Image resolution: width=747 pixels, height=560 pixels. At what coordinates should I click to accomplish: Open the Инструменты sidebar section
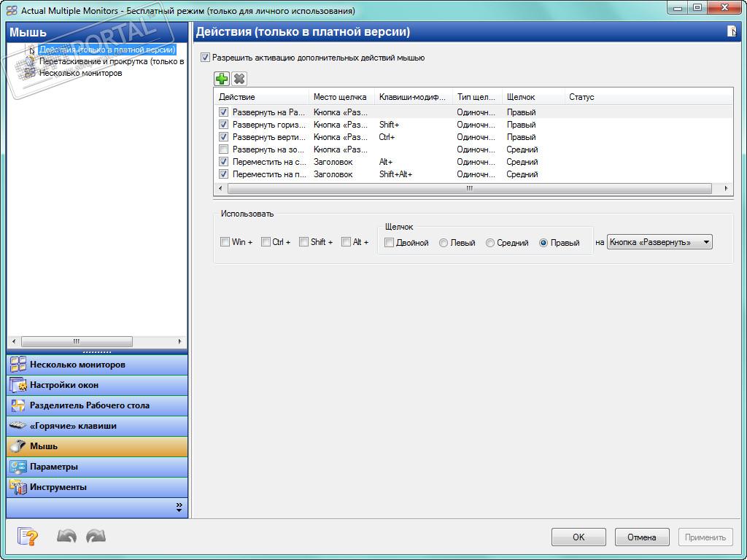97,487
